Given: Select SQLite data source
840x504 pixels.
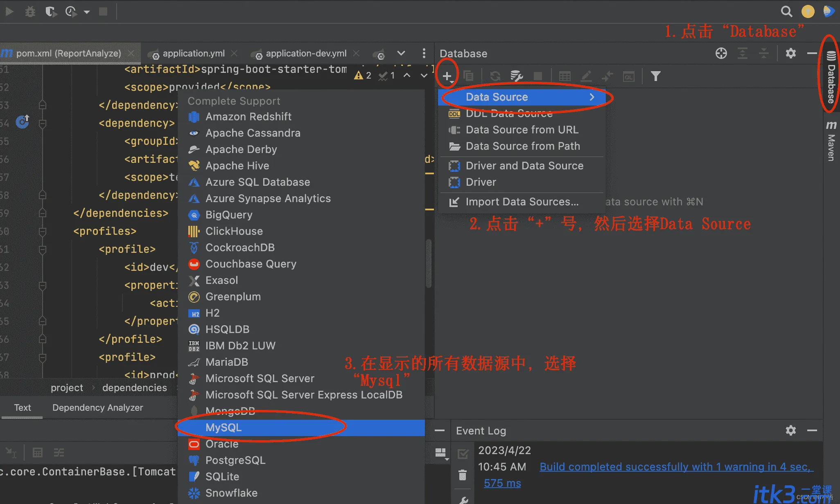Looking at the screenshot, I should click(301, 477).
